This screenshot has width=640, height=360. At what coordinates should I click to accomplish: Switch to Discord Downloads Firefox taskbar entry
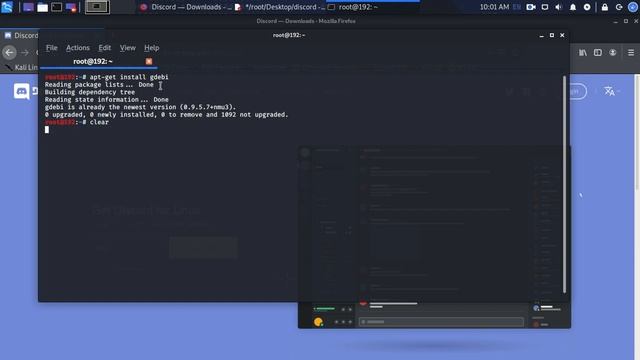pyautogui.click(x=186, y=7)
